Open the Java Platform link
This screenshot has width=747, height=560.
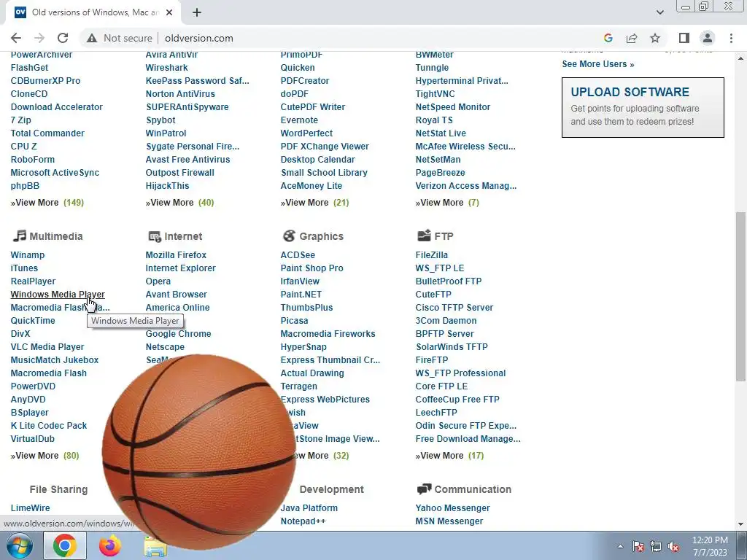[x=309, y=508]
